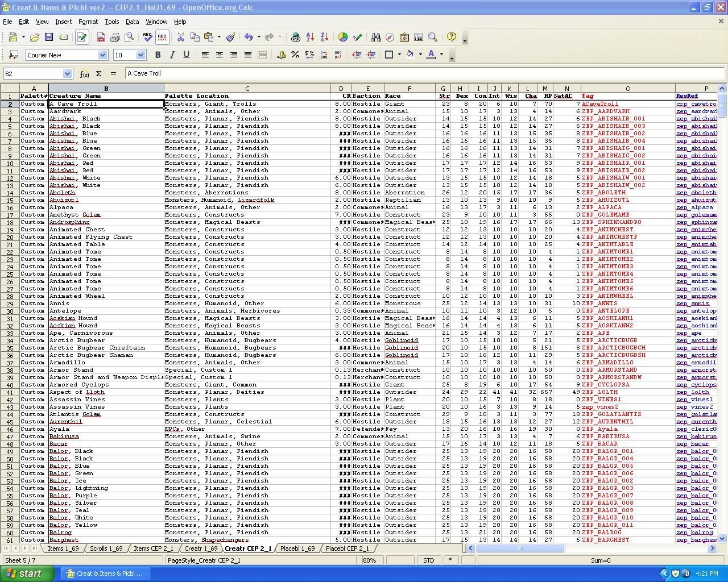
Task: Toggle Italic formatting
Action: click(x=172, y=55)
